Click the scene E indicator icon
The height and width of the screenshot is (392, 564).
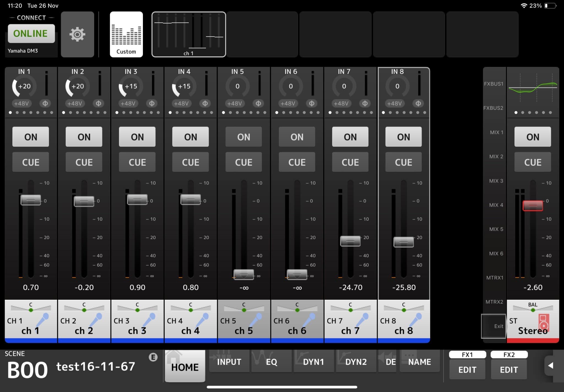point(153,357)
